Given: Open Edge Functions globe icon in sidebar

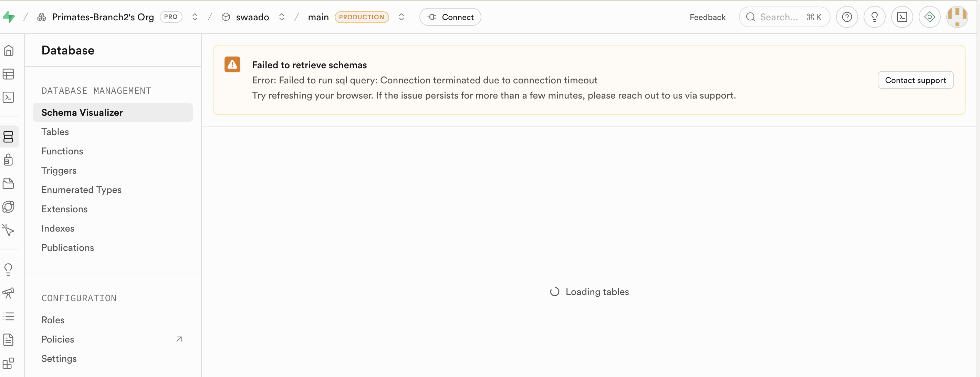Looking at the screenshot, I should [8, 207].
